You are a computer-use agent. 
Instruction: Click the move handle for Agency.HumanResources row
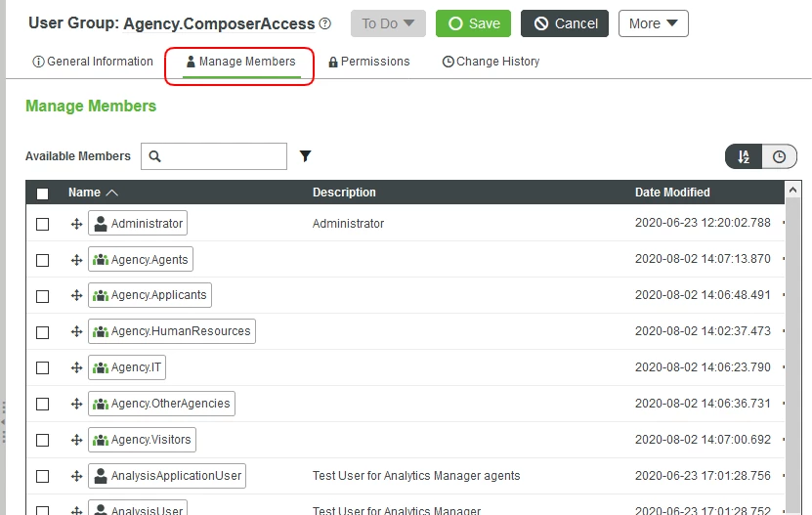coord(76,331)
